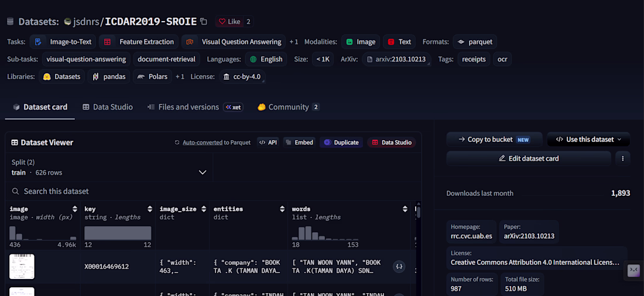Open the Use this dataset dropdown
Viewport: 644px width, 296px height.
coord(588,140)
